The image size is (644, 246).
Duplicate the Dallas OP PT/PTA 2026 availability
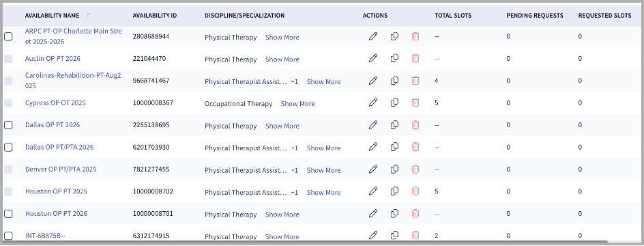395,146
